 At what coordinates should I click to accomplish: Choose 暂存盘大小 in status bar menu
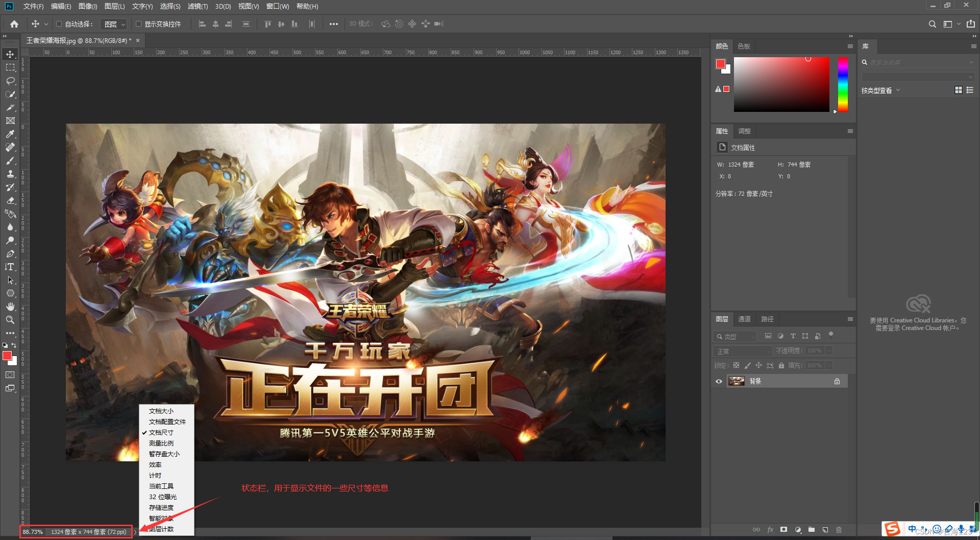tap(164, 454)
